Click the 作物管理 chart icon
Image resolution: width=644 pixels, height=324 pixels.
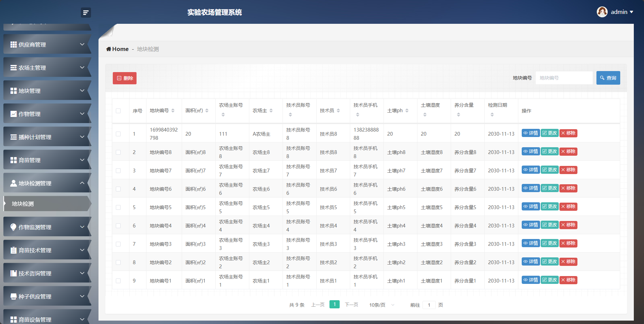tap(14, 114)
